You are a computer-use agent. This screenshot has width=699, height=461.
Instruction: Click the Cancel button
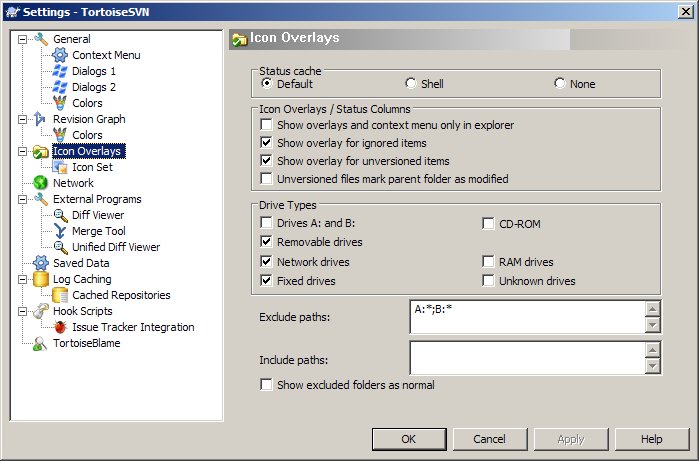pos(490,439)
